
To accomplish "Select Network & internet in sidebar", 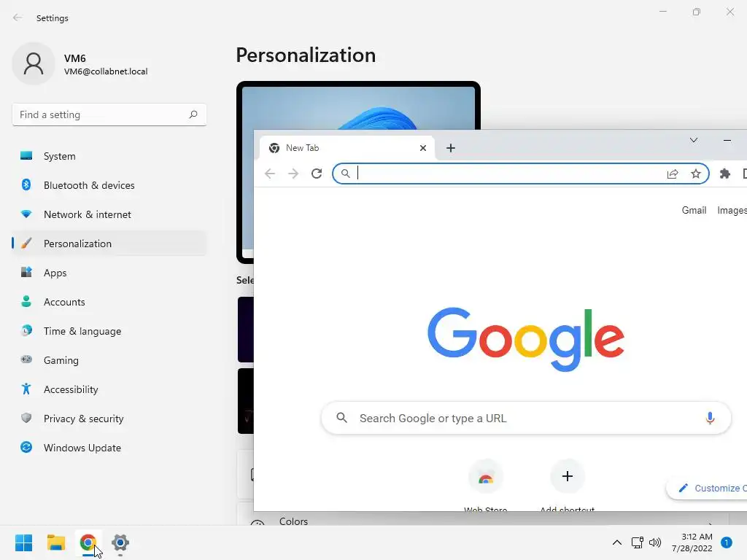I will (109, 214).
